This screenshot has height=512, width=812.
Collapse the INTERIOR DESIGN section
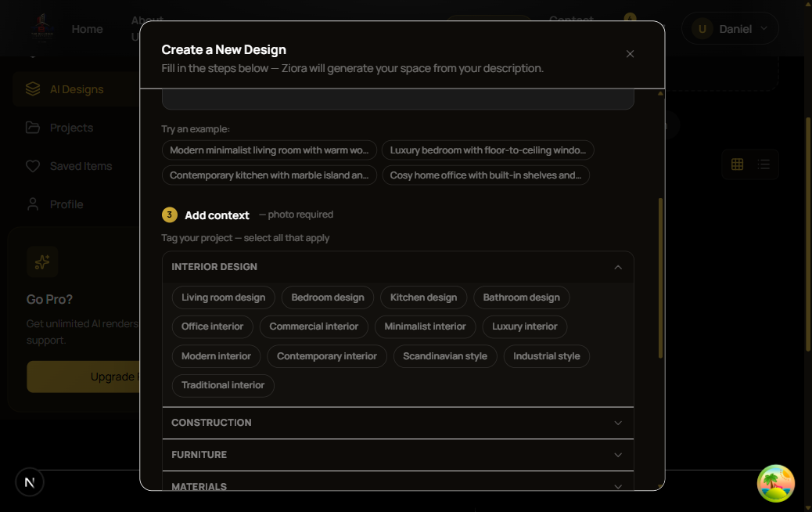397,267
